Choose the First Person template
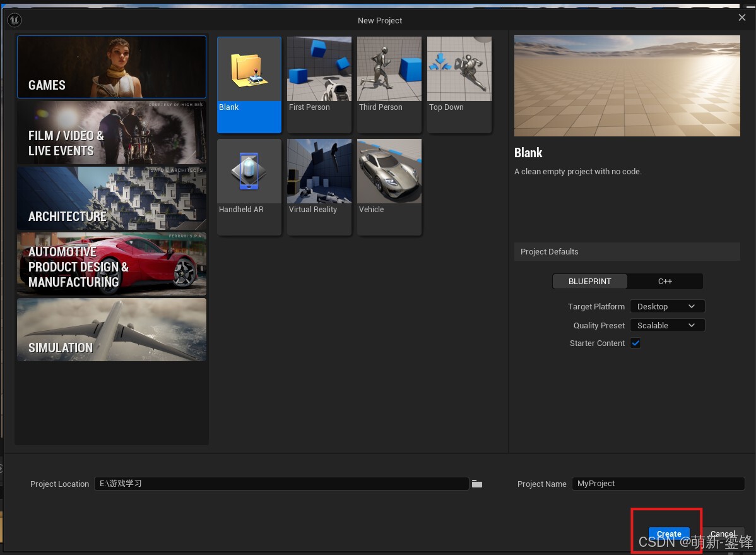Image resolution: width=756 pixels, height=555 pixels. 319,85
